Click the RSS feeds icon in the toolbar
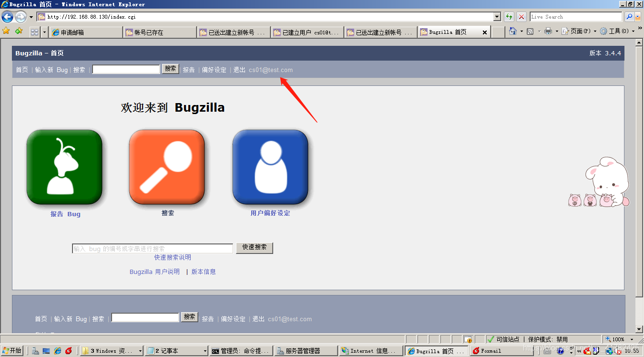The width and height of the screenshot is (644, 357). point(530,31)
